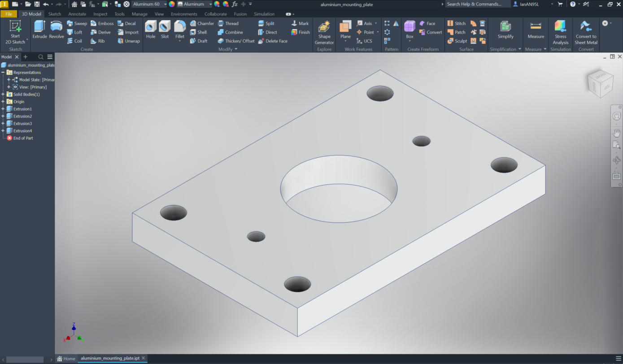Viewport: 623px width, 364px height.
Task: Add a new browser panel tab
Action: 26,57
